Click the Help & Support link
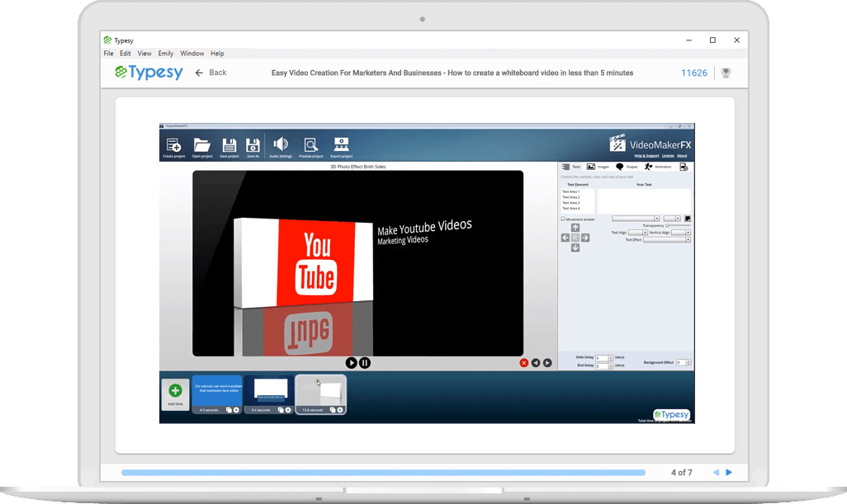Screen dimensions: 847x504 (x=646, y=156)
